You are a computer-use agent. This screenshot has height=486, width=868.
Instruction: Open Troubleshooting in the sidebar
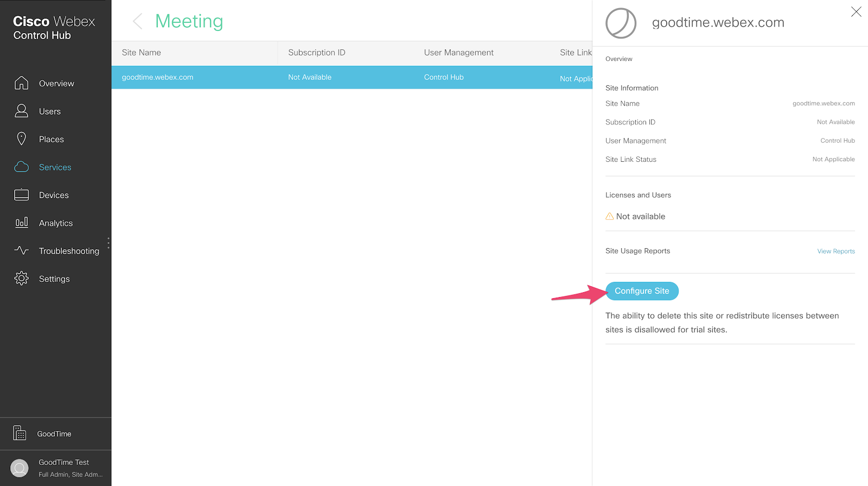point(69,251)
